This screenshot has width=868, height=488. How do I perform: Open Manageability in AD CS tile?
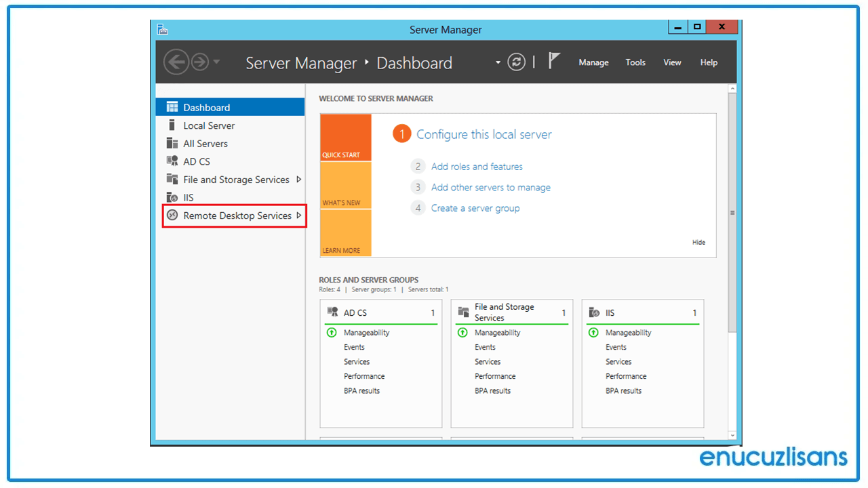point(366,333)
